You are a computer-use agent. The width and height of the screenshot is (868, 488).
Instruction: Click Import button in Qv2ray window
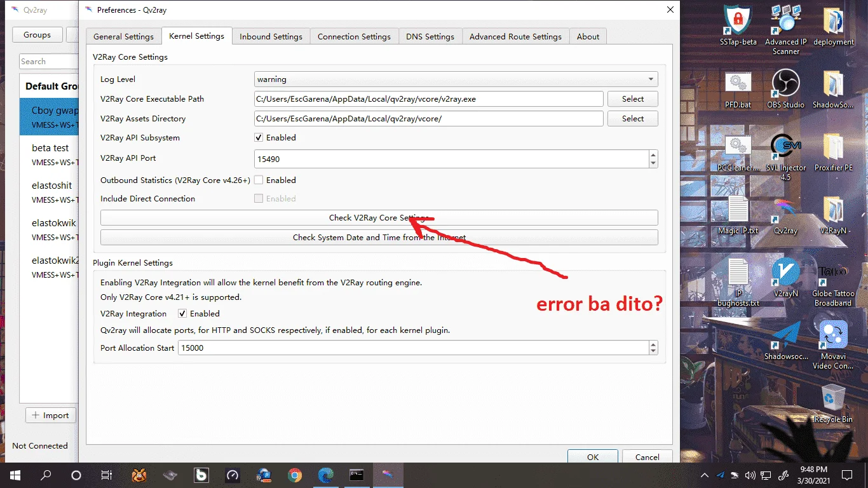tap(51, 416)
